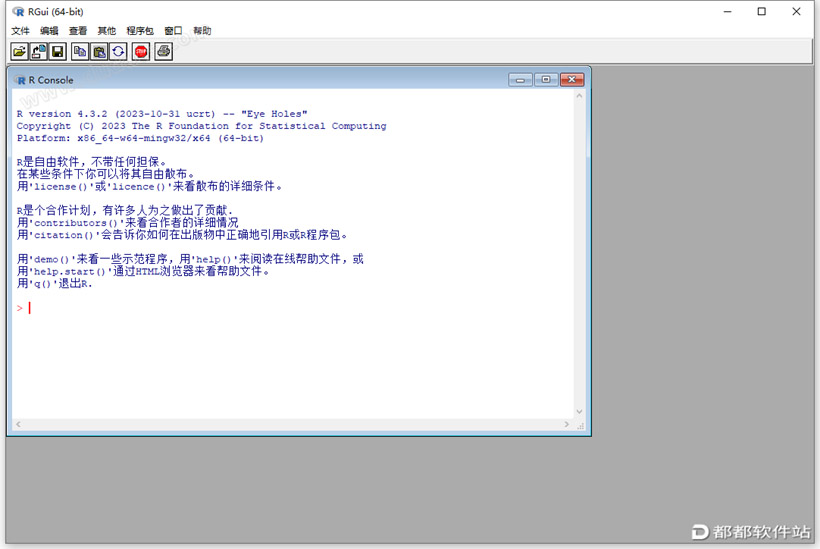Click the Paste clipboard toolbar icon

(99, 51)
